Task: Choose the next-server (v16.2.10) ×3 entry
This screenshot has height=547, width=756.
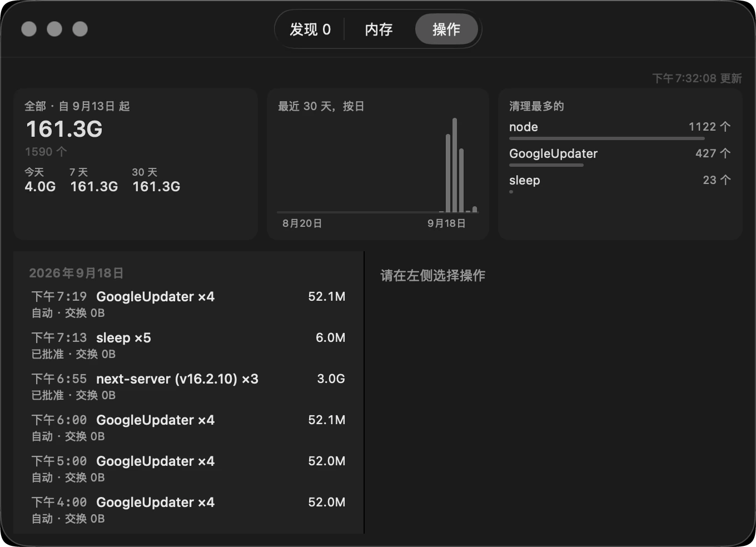Action: point(188,386)
